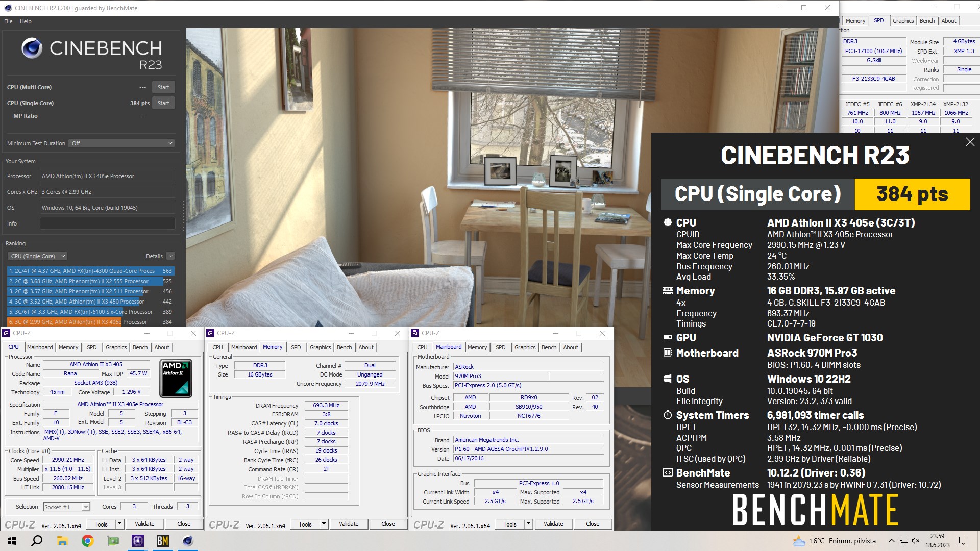Start the CPU Single Core test
Viewport: 980px width, 551px height.
click(163, 103)
